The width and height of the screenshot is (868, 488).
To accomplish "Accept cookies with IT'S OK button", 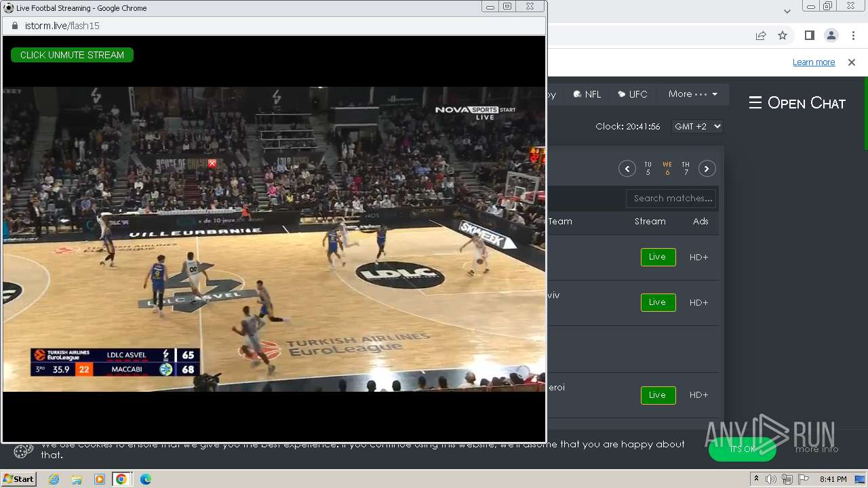I will (743, 449).
